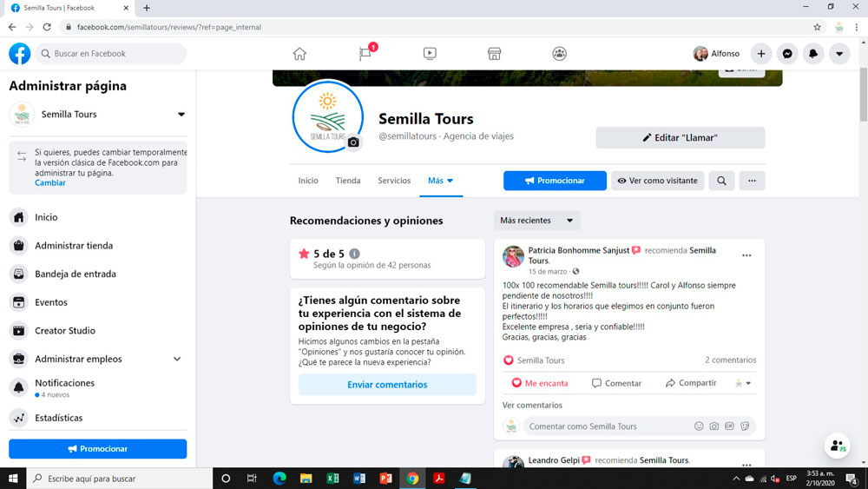
Task: Click the camera icon on profile picture
Action: click(x=353, y=142)
